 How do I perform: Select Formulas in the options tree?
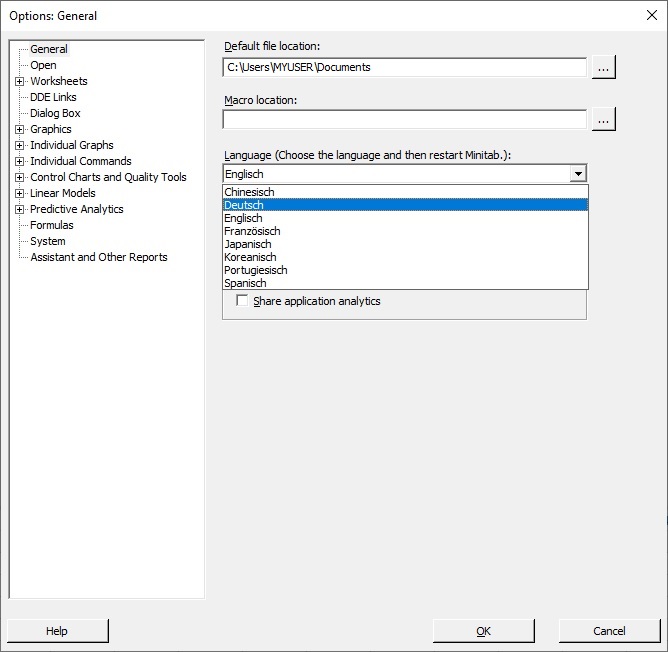[x=52, y=225]
